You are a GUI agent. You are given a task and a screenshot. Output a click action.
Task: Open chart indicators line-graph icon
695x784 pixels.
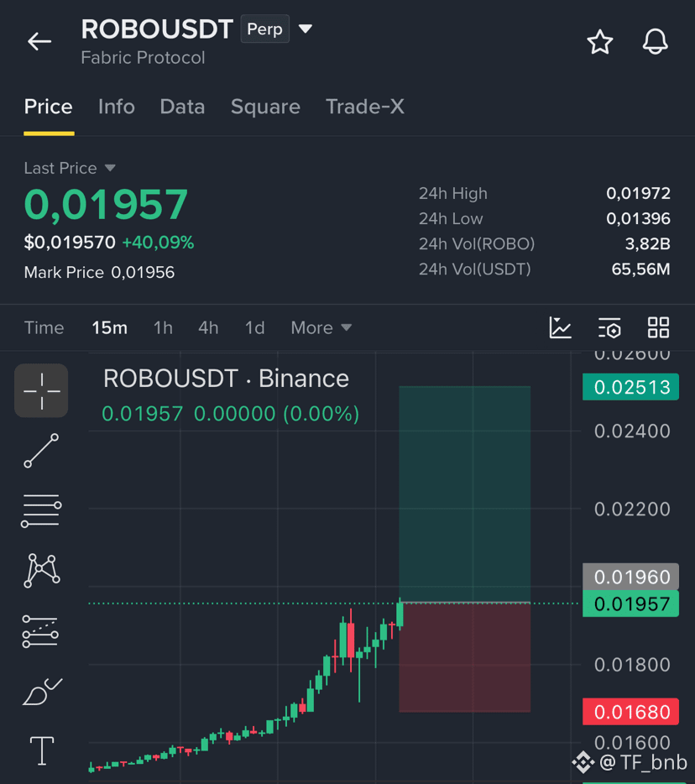(x=560, y=328)
